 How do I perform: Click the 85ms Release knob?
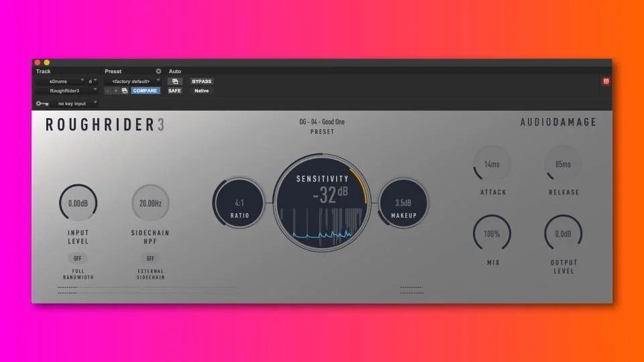(x=563, y=164)
